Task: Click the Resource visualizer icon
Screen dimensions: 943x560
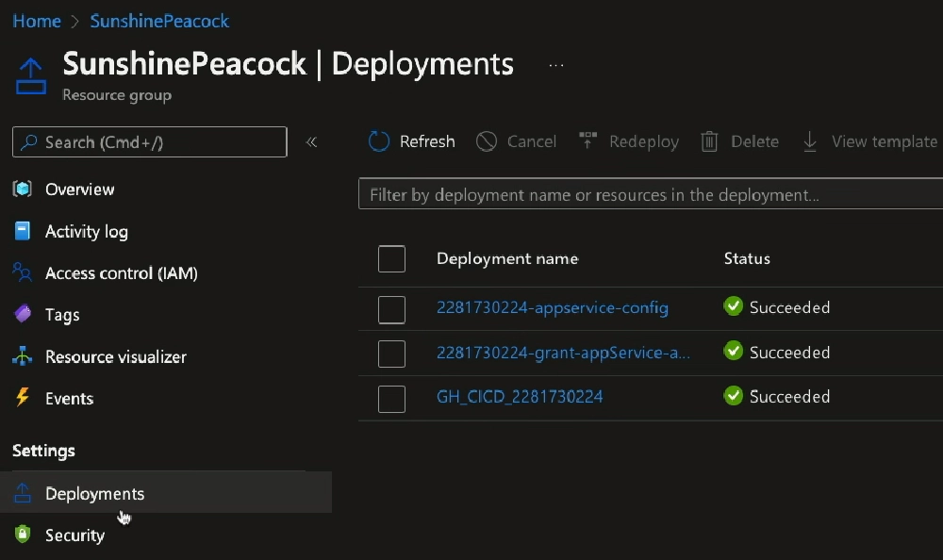Action: point(23,356)
